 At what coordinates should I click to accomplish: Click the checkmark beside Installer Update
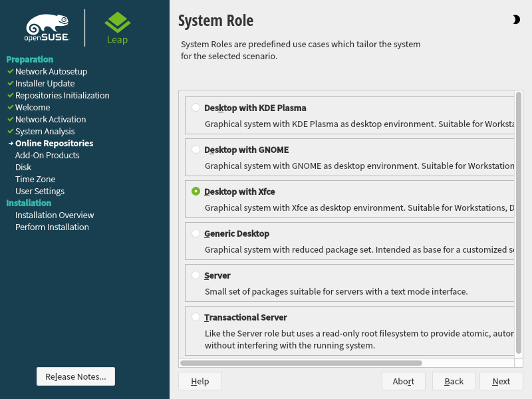10,83
